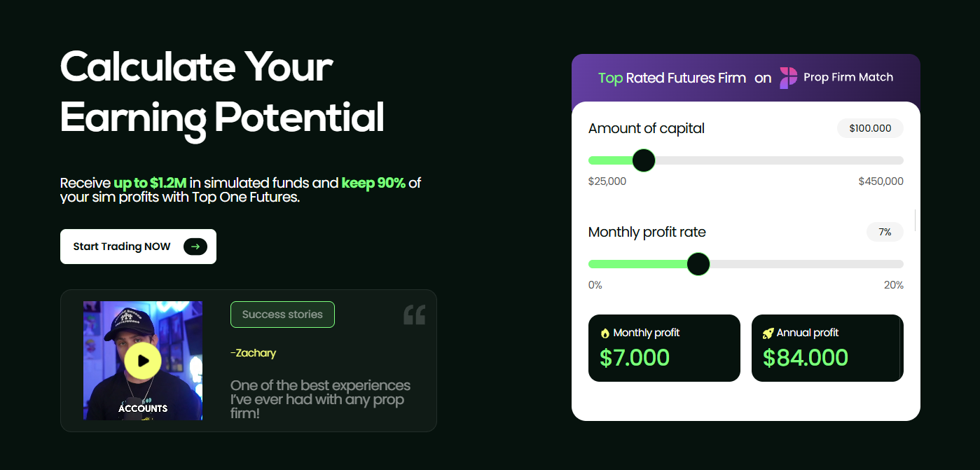This screenshot has height=470, width=980.
Task: Click the arrow icon inside Start Trading NOW
Action: [x=195, y=247]
